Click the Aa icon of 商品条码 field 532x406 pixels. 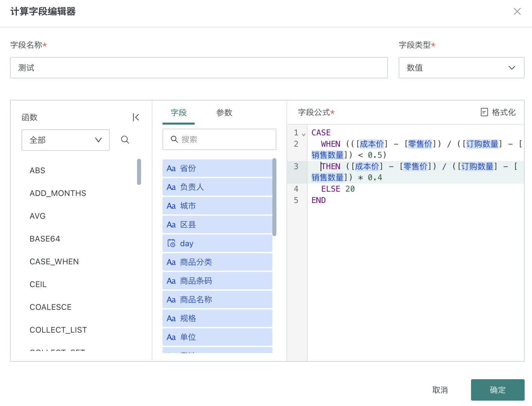[x=171, y=281]
